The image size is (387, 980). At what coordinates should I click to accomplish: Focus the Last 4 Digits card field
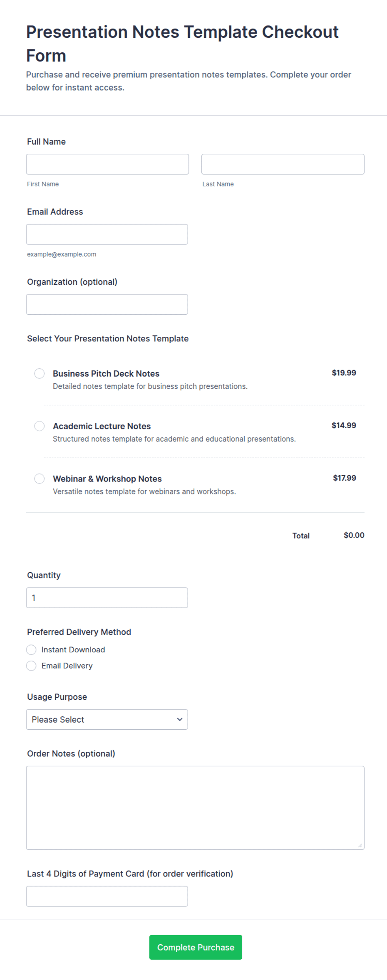point(107,896)
